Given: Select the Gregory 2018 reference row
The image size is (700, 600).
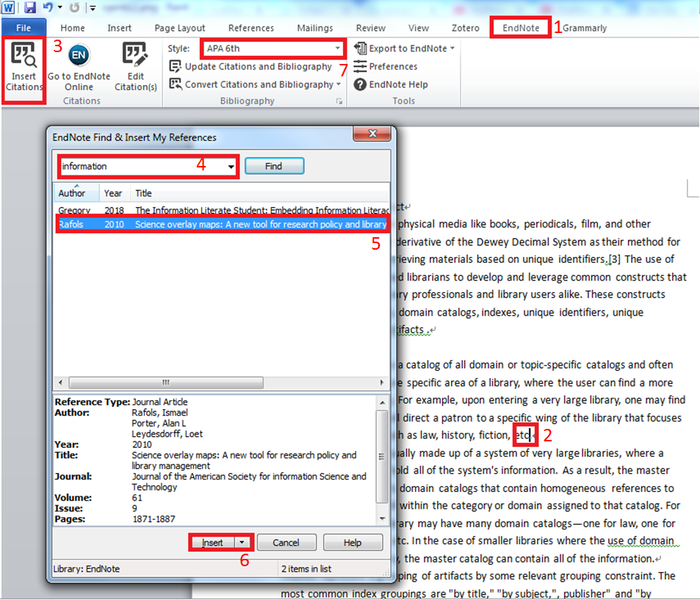Looking at the screenshot, I should click(222, 210).
